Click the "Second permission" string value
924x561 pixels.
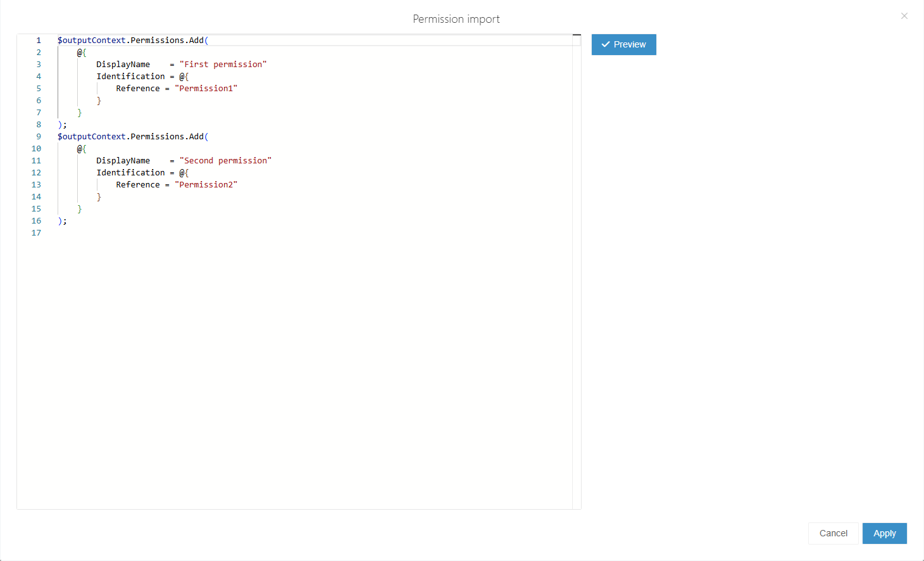[x=225, y=161]
